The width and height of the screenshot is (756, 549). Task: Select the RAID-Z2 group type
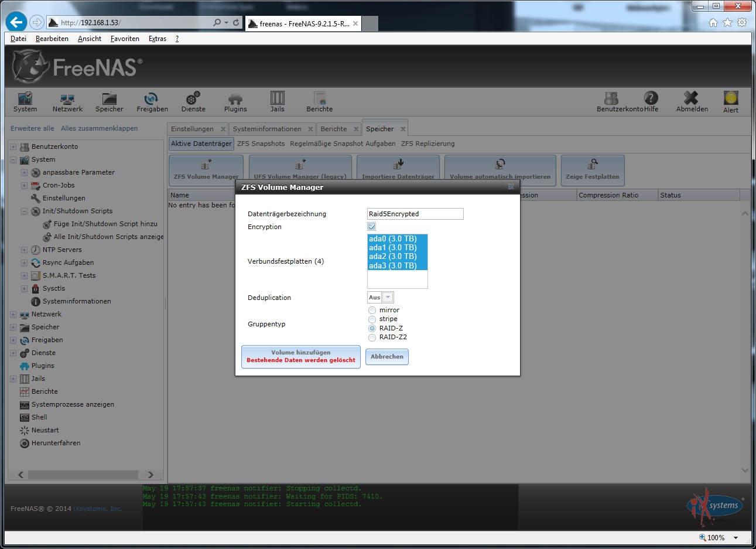pyautogui.click(x=372, y=337)
